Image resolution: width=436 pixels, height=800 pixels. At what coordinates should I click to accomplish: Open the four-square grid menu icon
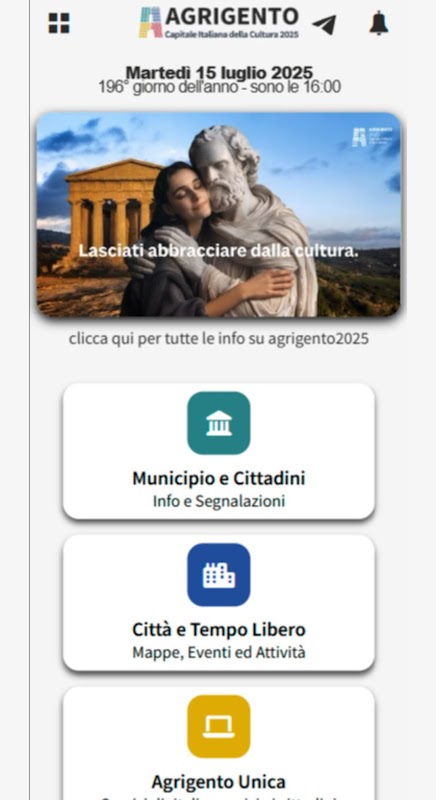coord(59,23)
